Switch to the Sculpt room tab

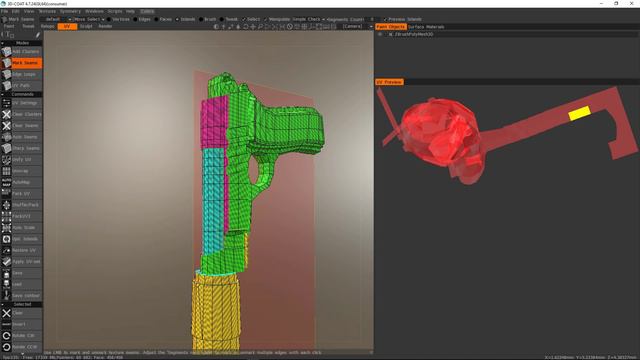[x=86, y=26]
